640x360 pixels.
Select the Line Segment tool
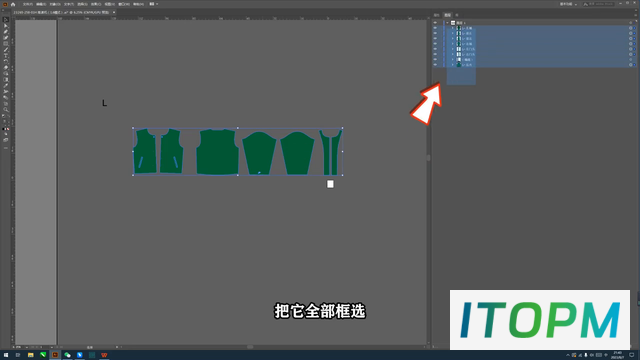(6, 50)
